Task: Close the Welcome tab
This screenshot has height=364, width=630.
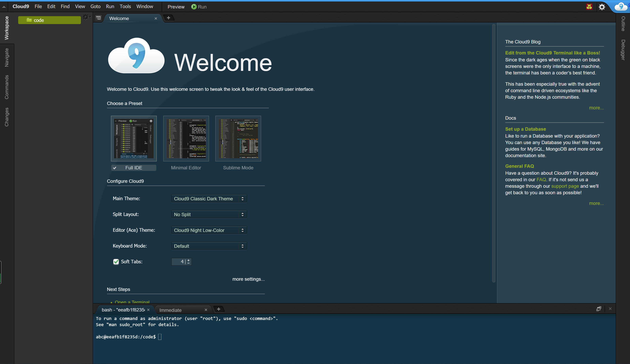Action: point(156,19)
